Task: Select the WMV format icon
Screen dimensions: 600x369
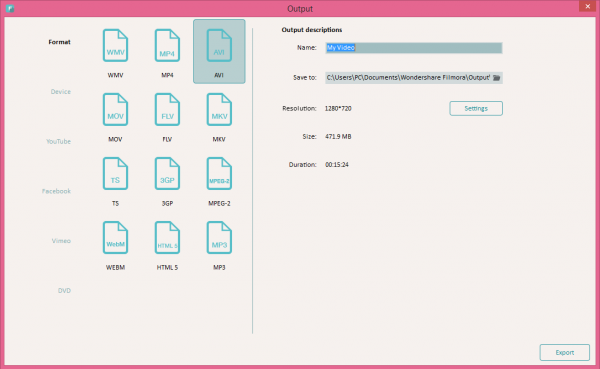Action: pos(115,46)
